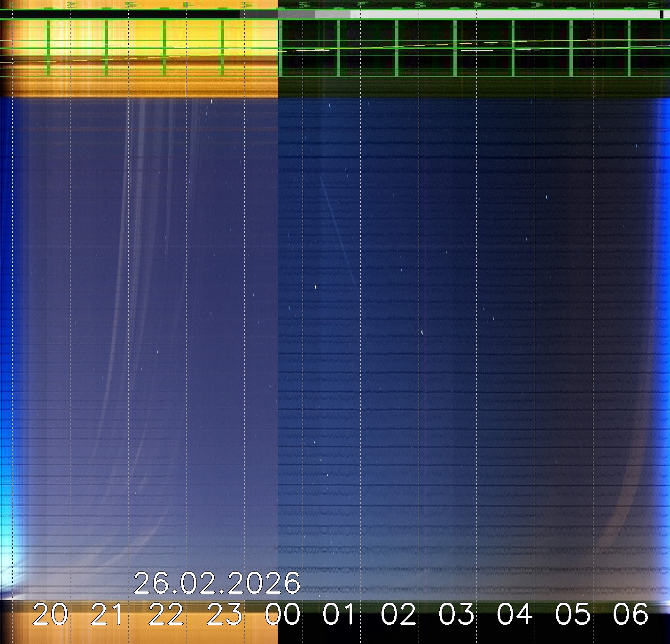The image size is (670, 644).
Task: Select the 23 hour marker
Action: tap(225, 614)
